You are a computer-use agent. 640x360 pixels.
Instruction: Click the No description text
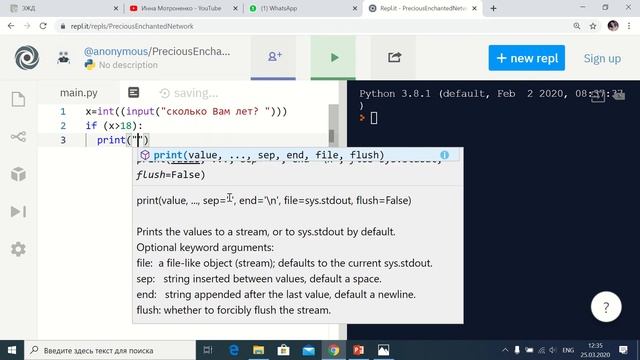128,65
